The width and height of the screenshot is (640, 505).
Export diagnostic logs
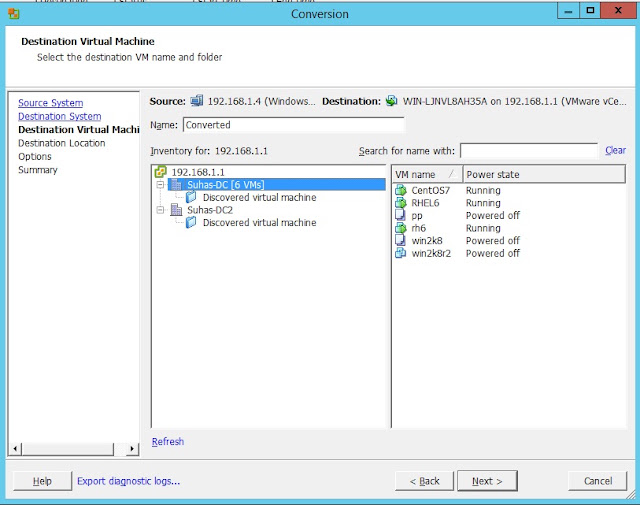coord(129,481)
